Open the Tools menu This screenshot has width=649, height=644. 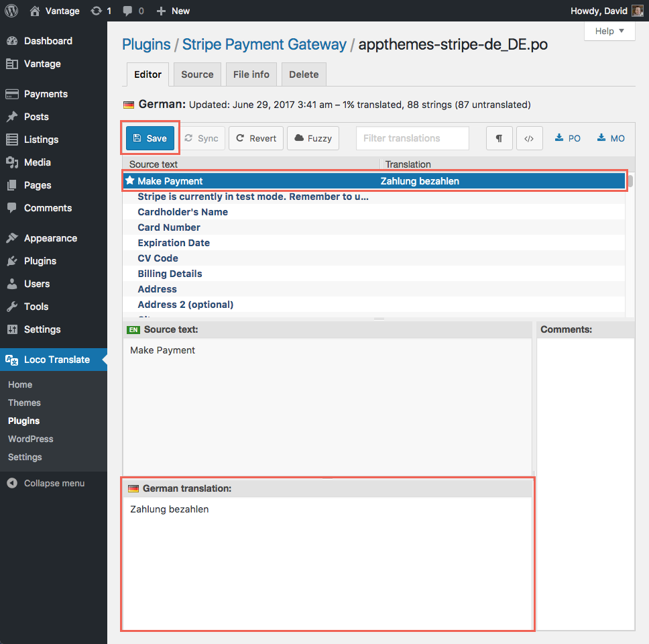point(54,307)
